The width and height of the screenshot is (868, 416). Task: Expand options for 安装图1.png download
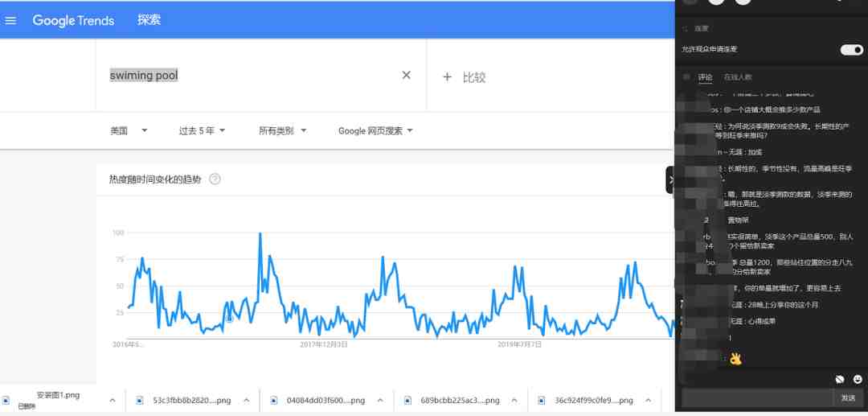[113, 400]
